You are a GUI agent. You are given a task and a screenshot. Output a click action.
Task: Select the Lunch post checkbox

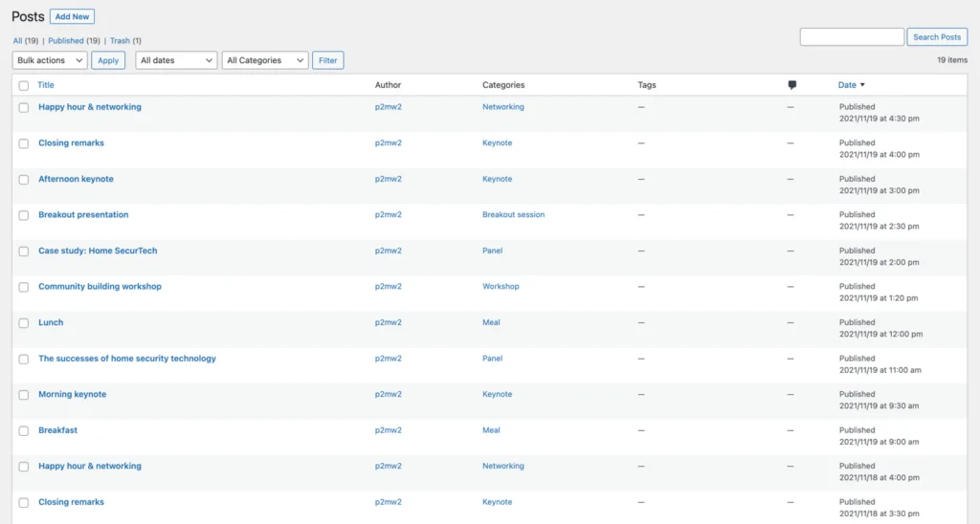click(x=24, y=323)
